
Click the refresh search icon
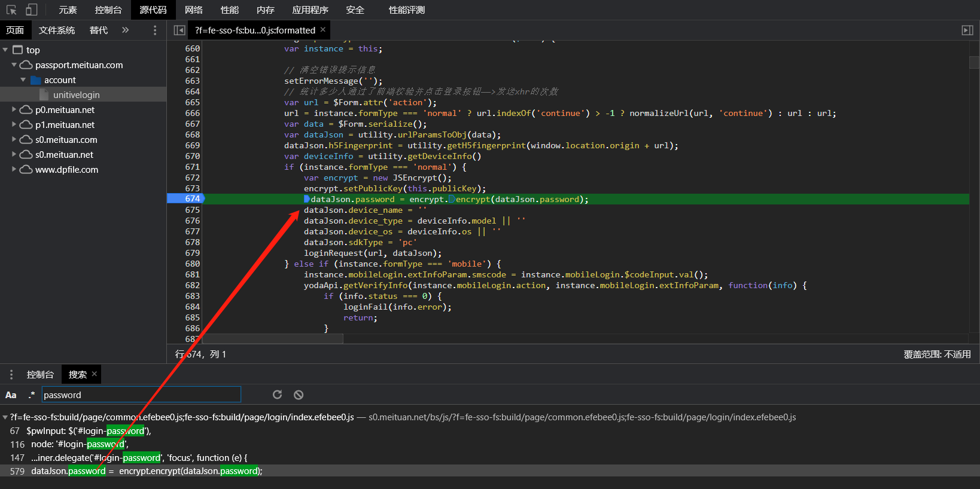click(x=277, y=395)
